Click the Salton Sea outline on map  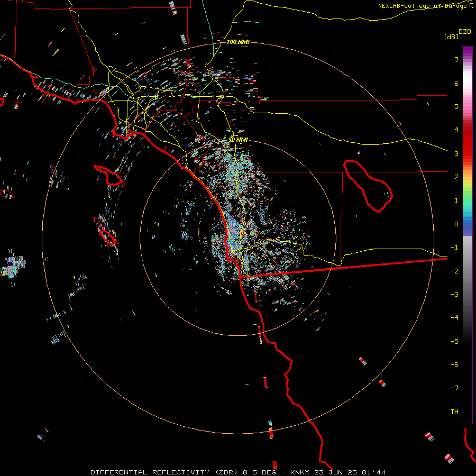[x=368, y=186]
